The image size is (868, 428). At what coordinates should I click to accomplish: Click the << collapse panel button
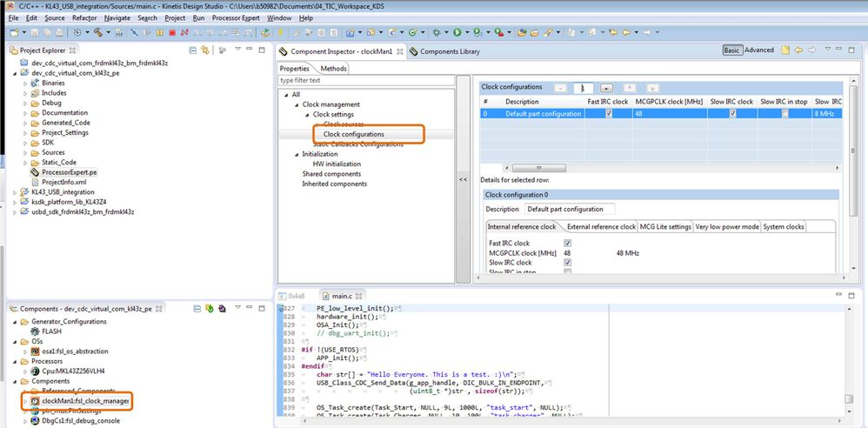point(464,179)
